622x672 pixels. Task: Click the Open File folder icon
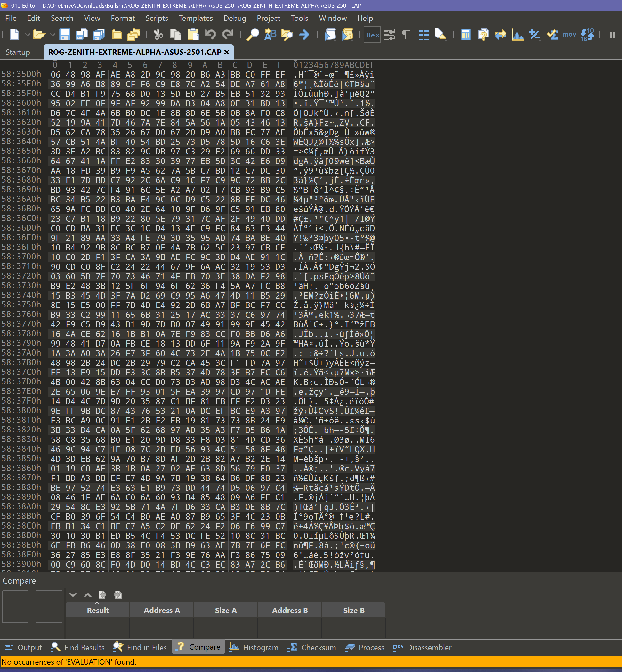39,34
